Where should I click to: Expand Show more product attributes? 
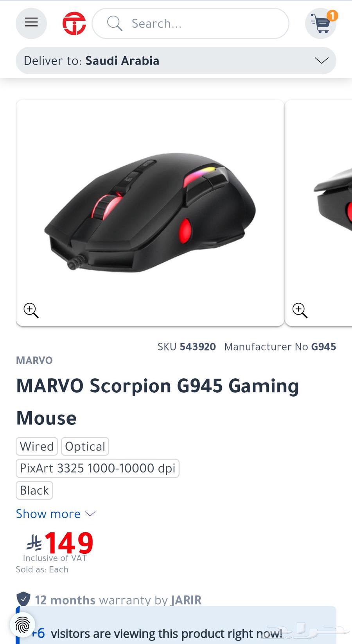coord(48,514)
